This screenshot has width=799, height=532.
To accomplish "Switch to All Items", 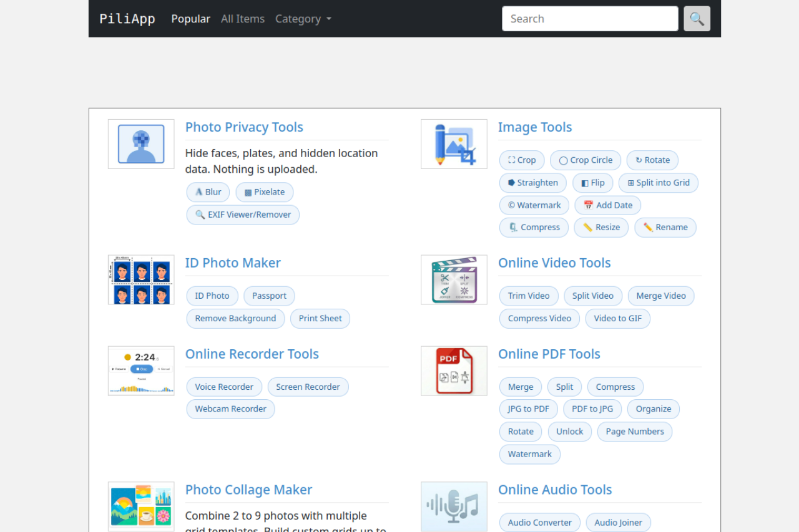I will [x=243, y=19].
